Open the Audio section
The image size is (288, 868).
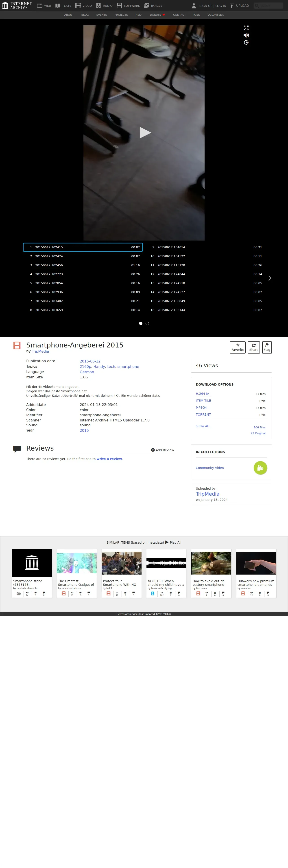(104, 6)
